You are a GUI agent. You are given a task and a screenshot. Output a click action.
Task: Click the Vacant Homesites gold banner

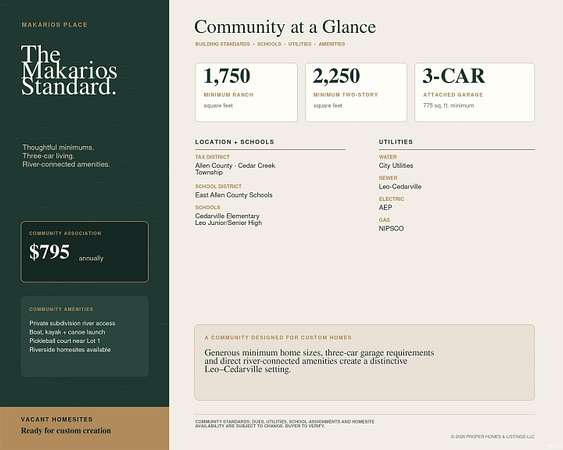coord(84,428)
